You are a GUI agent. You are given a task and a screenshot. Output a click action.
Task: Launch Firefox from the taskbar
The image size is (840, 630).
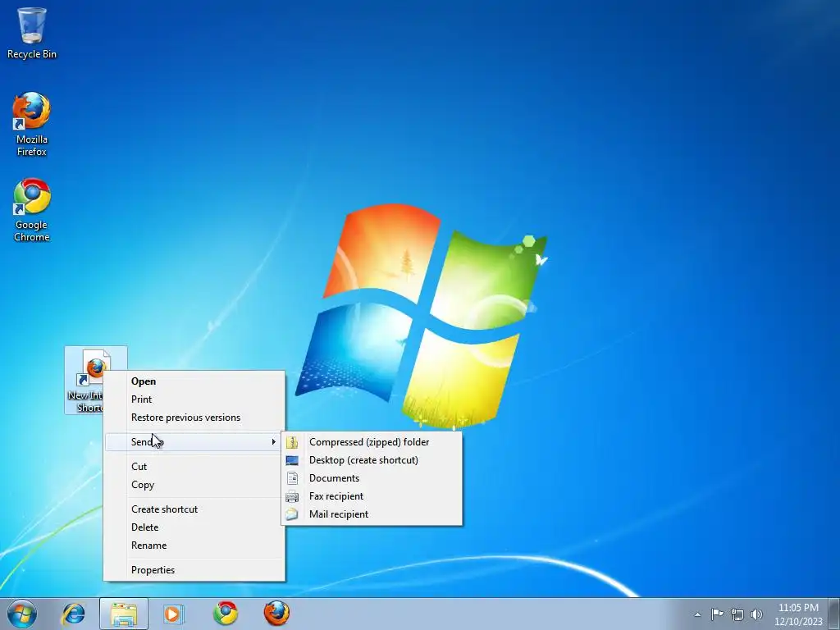(x=276, y=614)
